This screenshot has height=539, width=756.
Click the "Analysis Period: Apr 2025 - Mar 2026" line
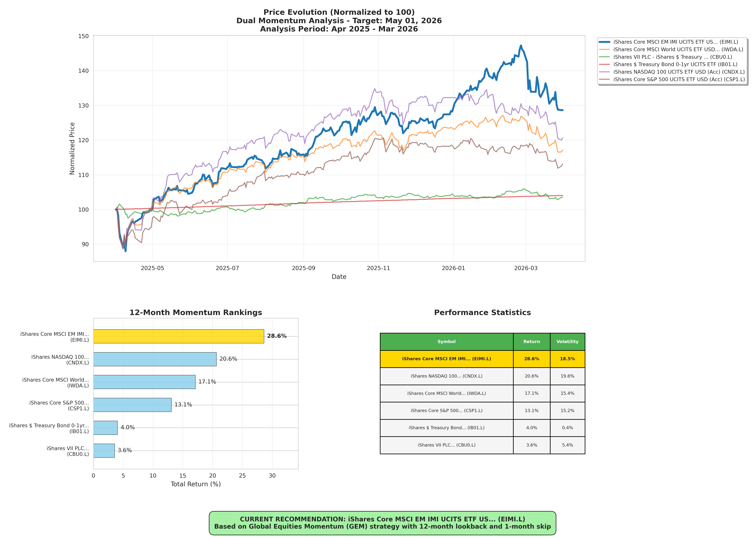(339, 29)
